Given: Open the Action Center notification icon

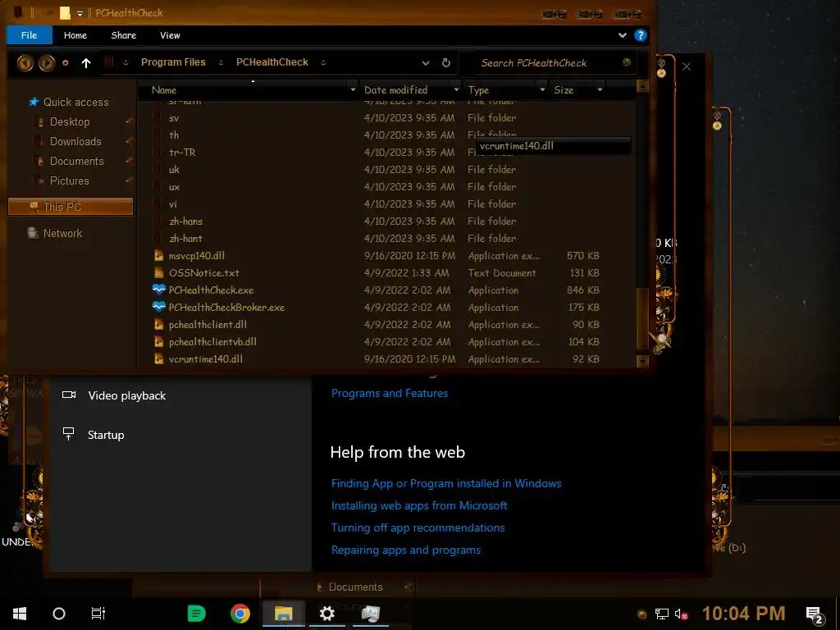Looking at the screenshot, I should tap(815, 614).
